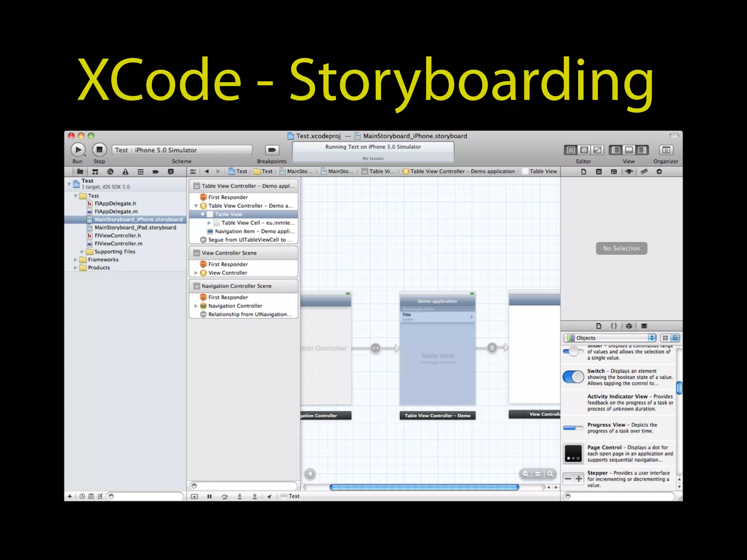The width and height of the screenshot is (747, 560).
Task: Open FIAppDelegate.m in navigator
Action: 116,211
